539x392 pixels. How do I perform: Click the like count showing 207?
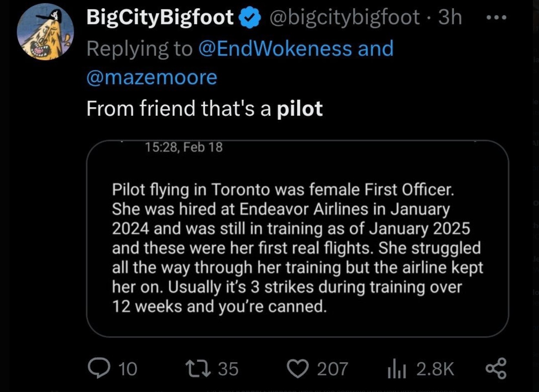[x=331, y=369]
